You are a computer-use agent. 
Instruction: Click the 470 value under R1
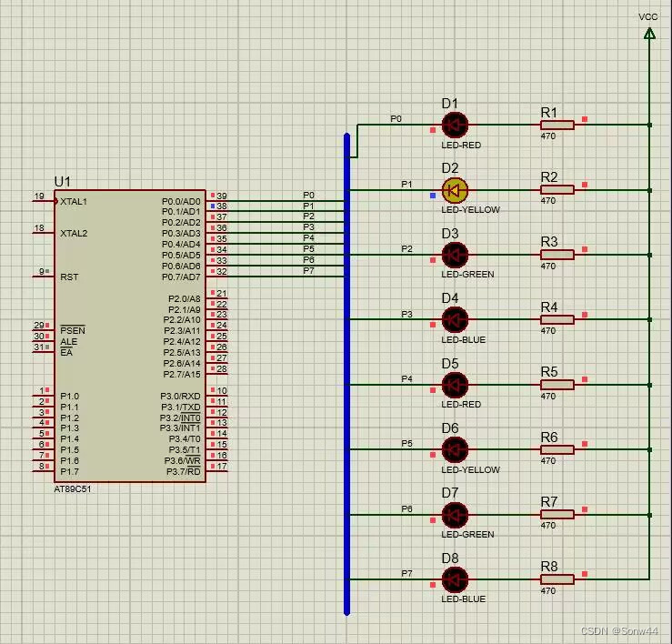coord(548,136)
